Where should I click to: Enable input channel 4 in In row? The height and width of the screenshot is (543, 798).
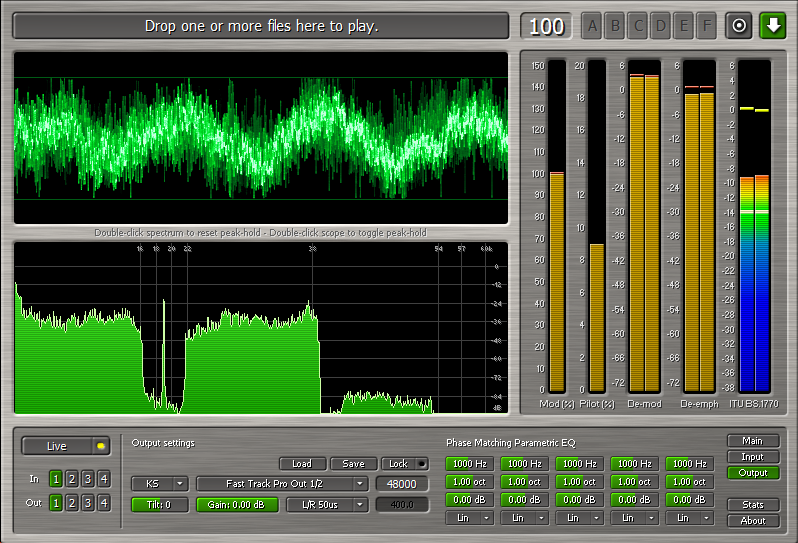point(104,479)
